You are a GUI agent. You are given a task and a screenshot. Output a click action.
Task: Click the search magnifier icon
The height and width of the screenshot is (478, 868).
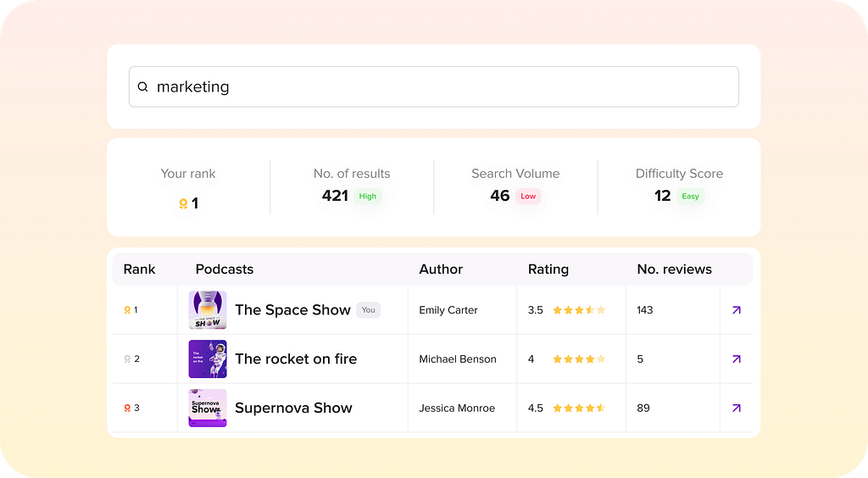pyautogui.click(x=142, y=86)
